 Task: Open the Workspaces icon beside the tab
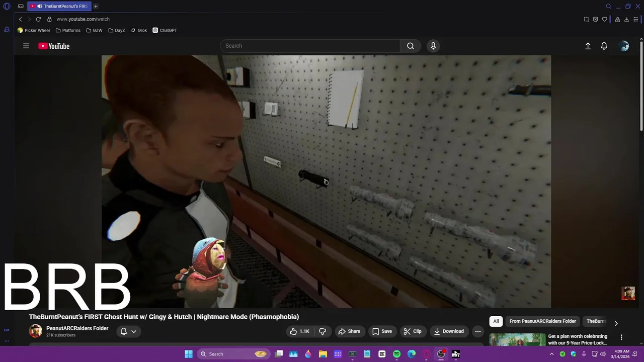21,6
